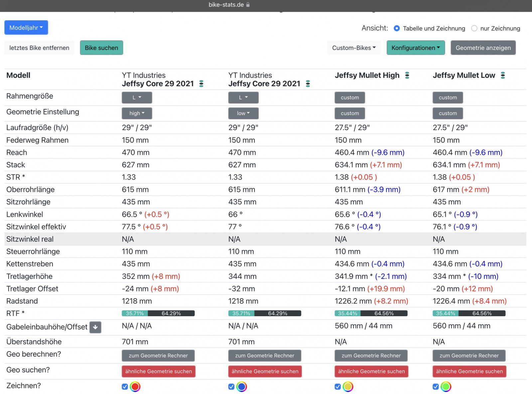532x394 pixels.
Task: Open menu icon next to second Jeffsy Core 29 2021
Action: tap(308, 84)
